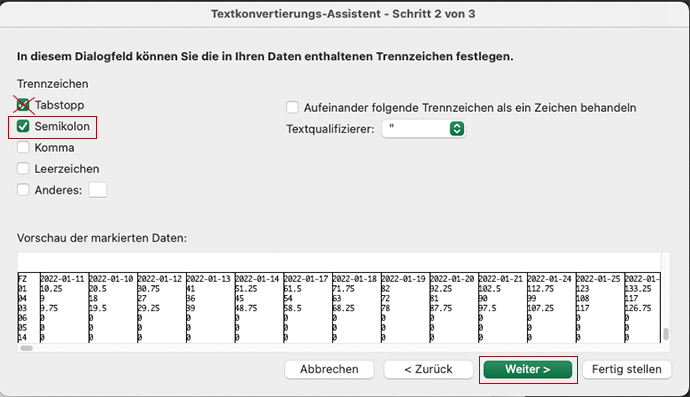Go back with the Zurück button
This screenshot has width=690, height=397.
point(428,369)
